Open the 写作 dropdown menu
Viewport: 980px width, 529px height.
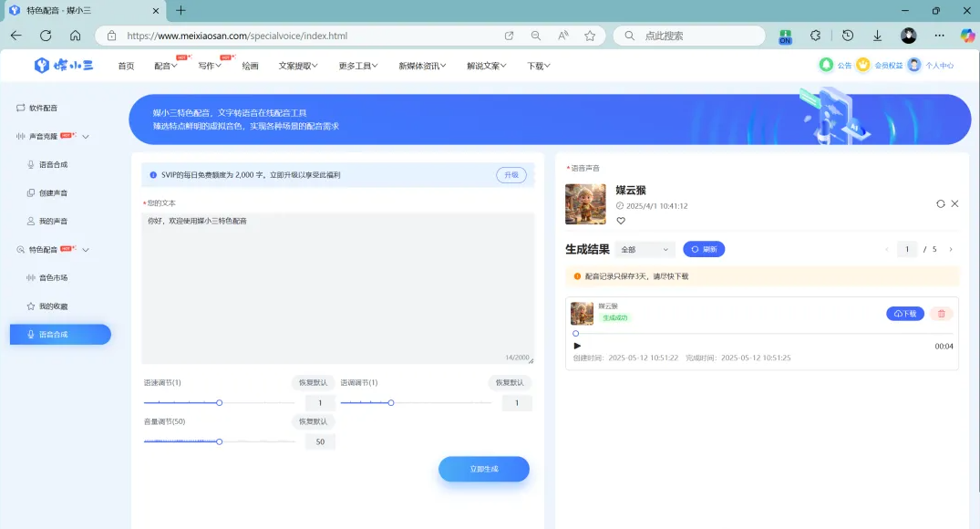210,66
